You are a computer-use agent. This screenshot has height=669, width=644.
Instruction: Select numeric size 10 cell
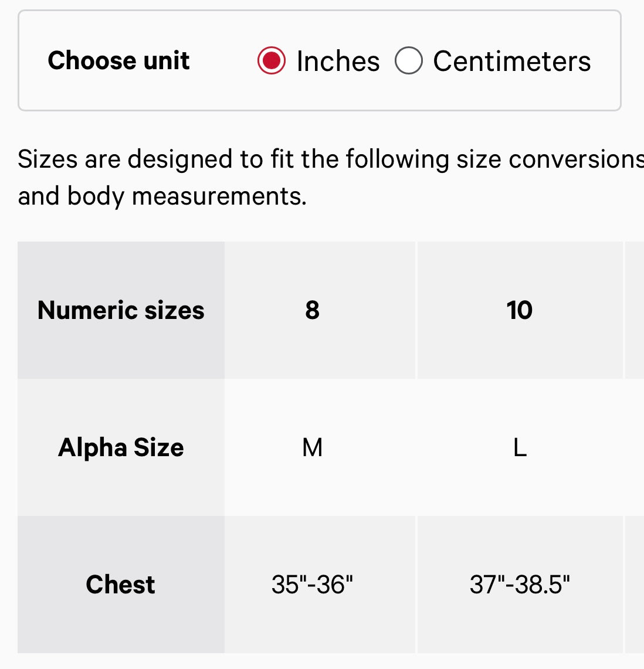coord(520,310)
